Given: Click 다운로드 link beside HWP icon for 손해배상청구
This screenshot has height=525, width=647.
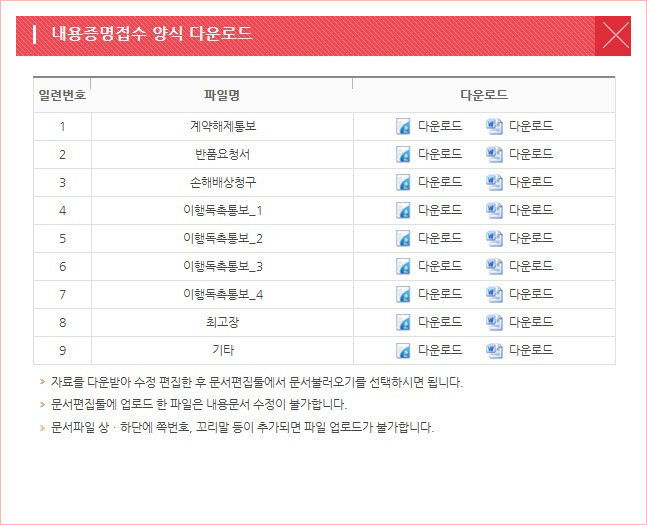Looking at the screenshot, I should [440, 182].
